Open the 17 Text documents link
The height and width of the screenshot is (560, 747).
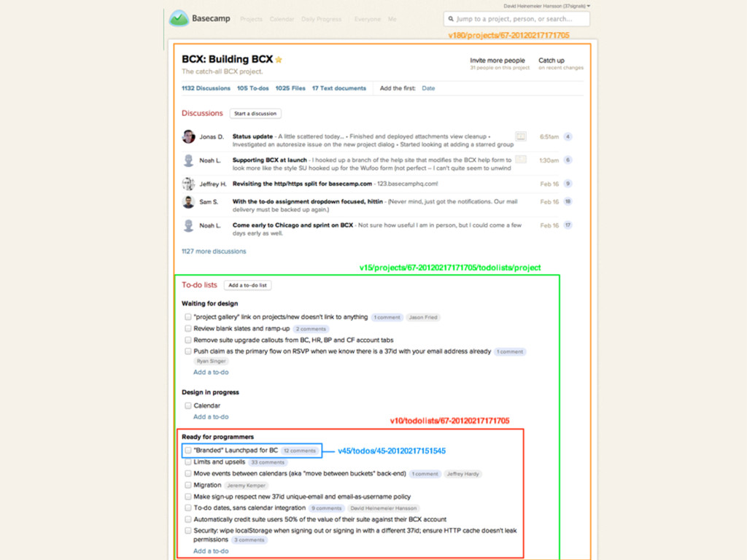coord(339,88)
